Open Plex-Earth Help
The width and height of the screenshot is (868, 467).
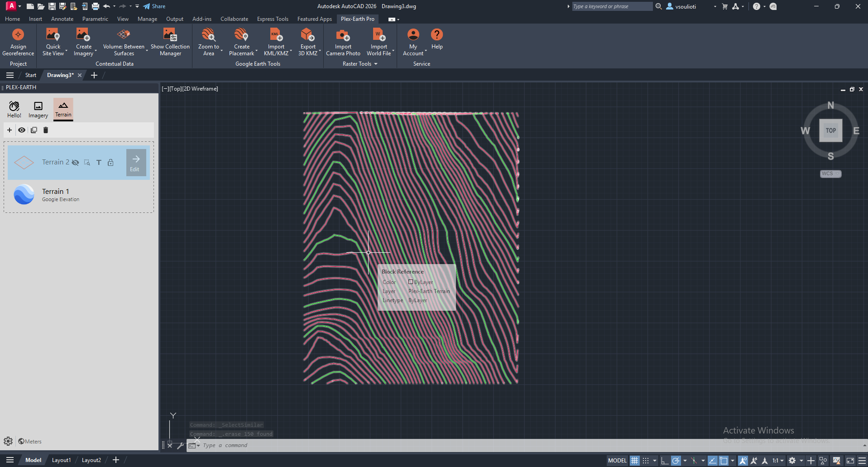[x=437, y=39]
